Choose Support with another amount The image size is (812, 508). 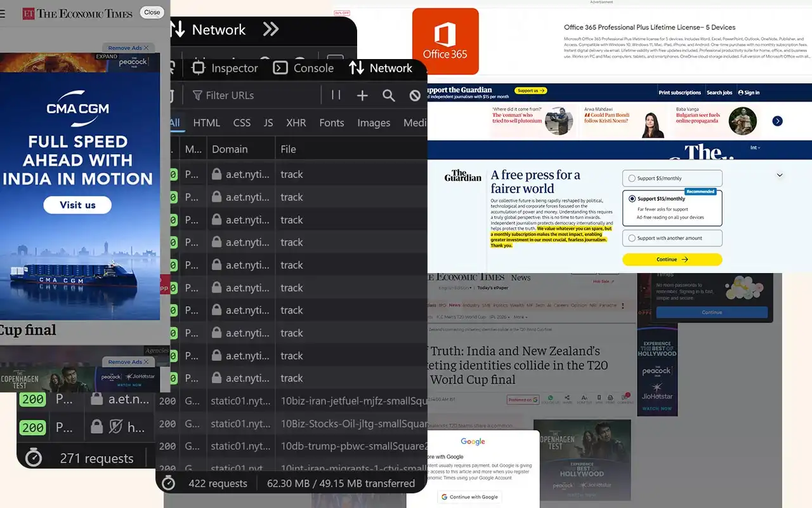point(631,238)
